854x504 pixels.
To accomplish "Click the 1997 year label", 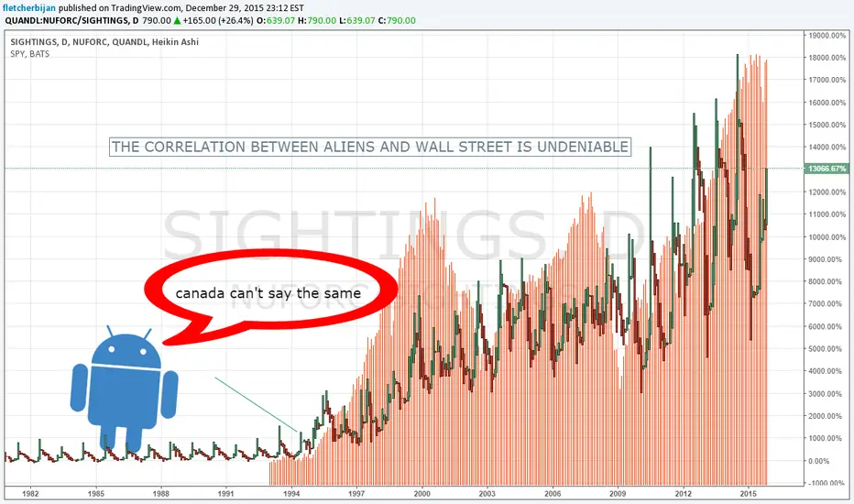I will 356,494.
